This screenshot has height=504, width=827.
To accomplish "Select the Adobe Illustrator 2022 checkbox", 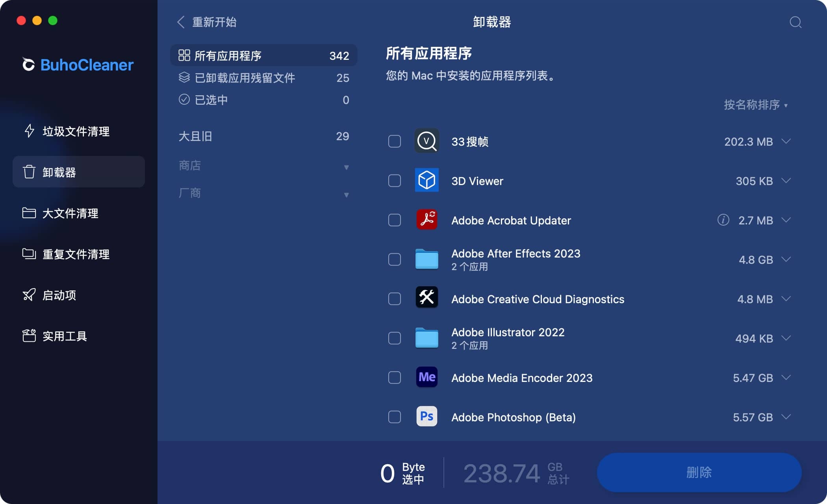I will click(395, 338).
